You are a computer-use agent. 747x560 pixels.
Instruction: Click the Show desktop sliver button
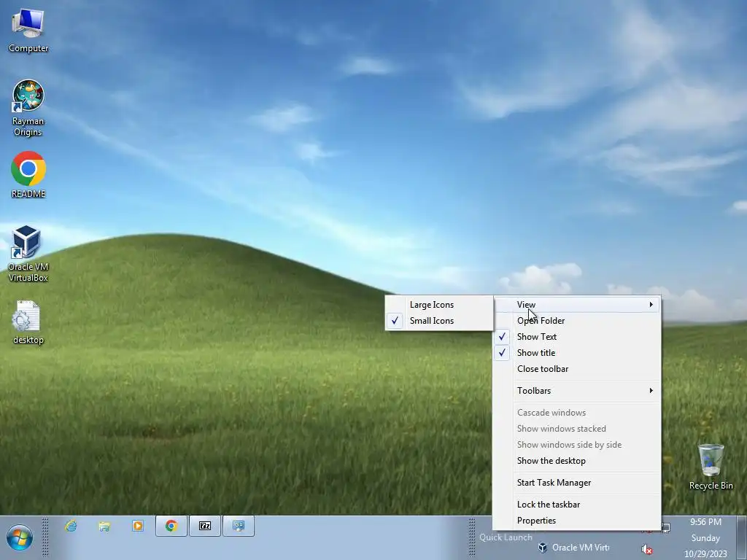[x=742, y=537]
